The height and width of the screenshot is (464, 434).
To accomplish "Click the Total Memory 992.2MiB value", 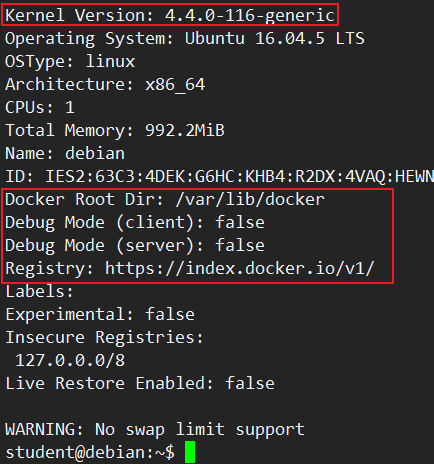I will pos(185,130).
